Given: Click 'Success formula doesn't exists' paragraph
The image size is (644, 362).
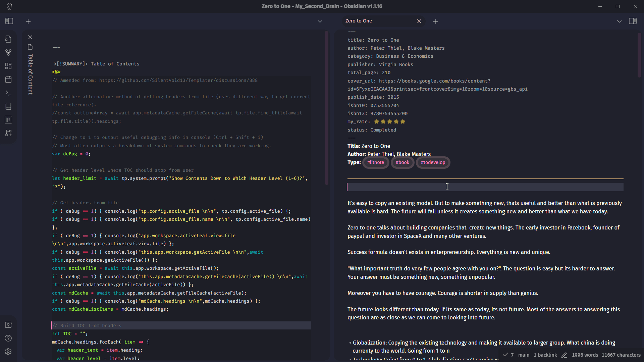Looking at the screenshot, I should 449,252.
